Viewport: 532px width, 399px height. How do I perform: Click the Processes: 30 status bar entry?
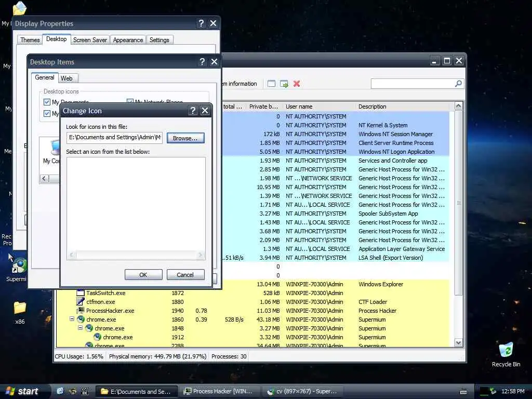(229, 356)
